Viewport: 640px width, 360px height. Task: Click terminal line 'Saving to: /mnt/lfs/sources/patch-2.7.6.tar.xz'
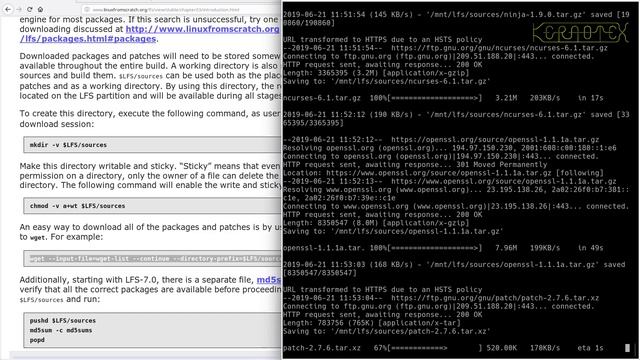pos(387,331)
